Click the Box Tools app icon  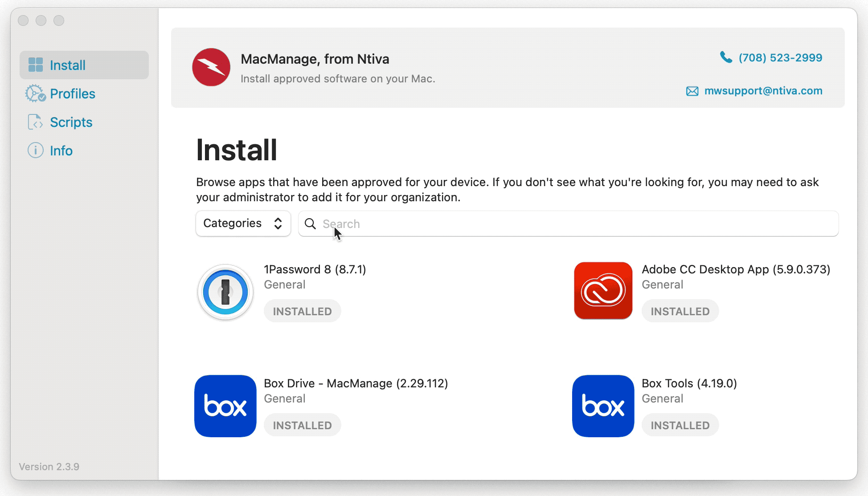click(603, 406)
